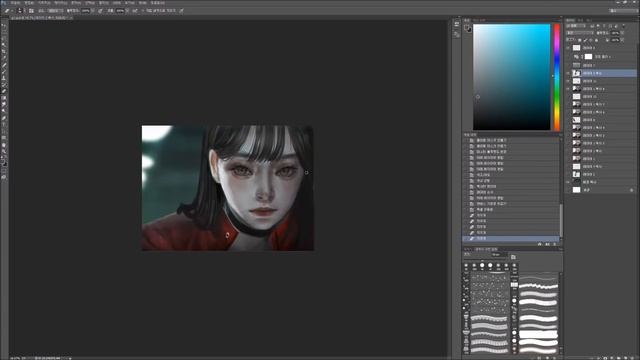
Task: Enable airbrush mode in options bar
Action: point(134,10)
